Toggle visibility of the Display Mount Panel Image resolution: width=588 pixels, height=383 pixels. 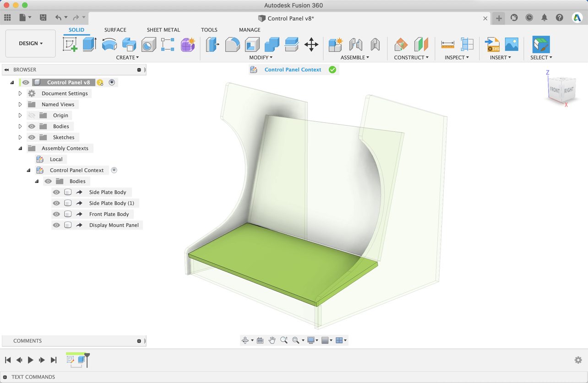click(56, 225)
